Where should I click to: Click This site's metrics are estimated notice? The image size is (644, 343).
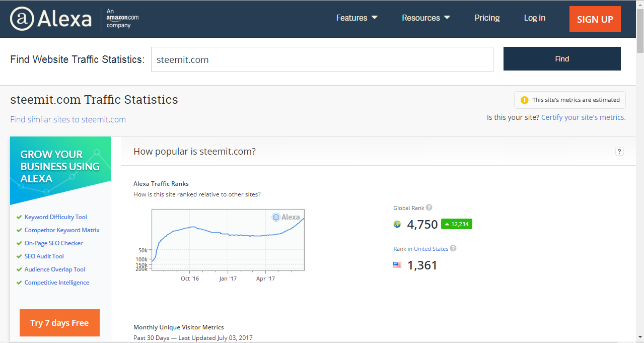pos(570,100)
